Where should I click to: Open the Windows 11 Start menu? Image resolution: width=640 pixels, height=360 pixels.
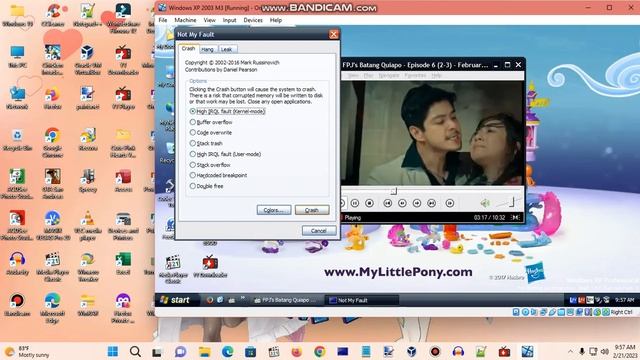pos(113,351)
